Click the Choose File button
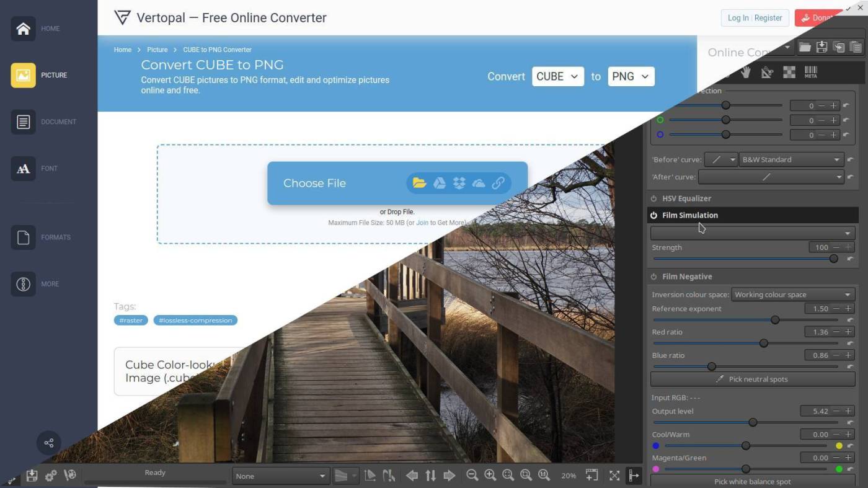The width and height of the screenshot is (868, 488). [397, 183]
